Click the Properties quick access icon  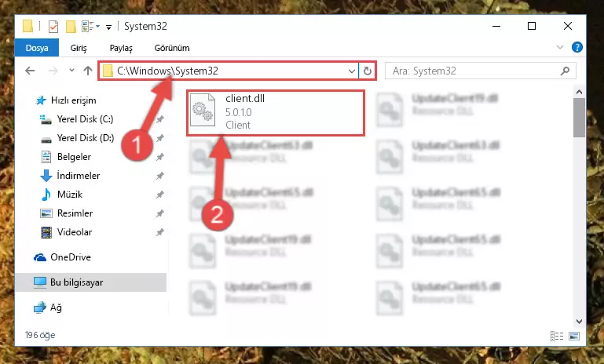pyautogui.click(x=53, y=27)
